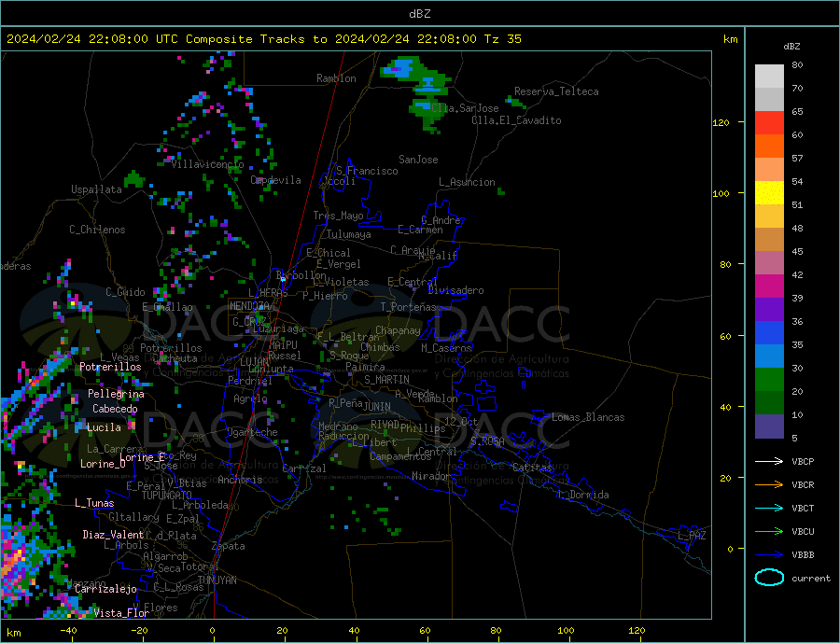840x643 pixels.
Task: Select the 65 dBZ red swatch
Action: pos(769,122)
